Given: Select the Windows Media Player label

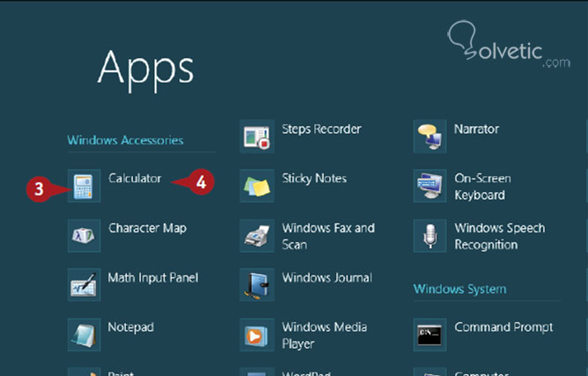Looking at the screenshot, I should 325,335.
